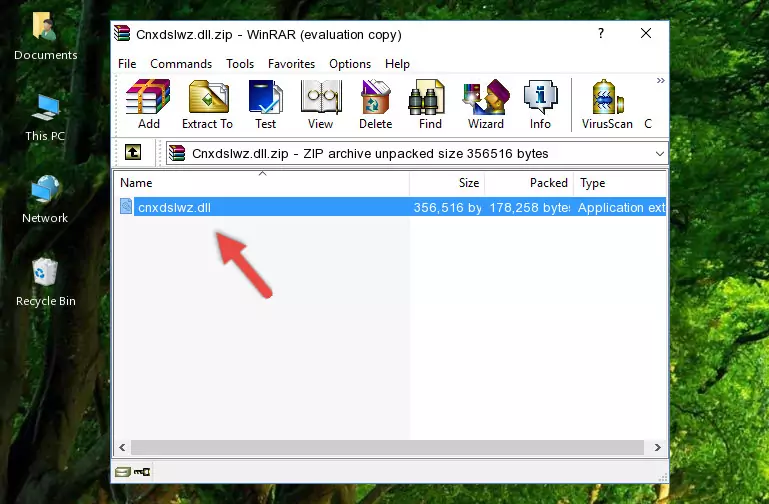Click the Application ext type cell
The image size is (769, 504).
(x=621, y=207)
